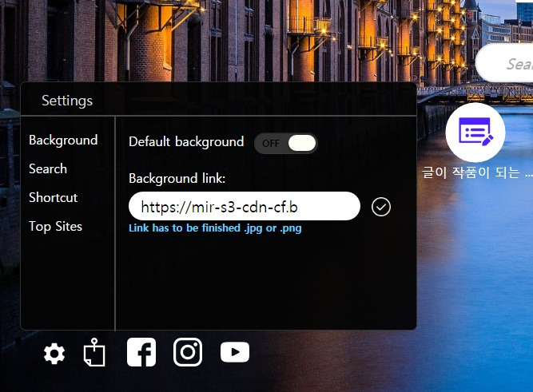Screen dimensions: 533x392
Task: Open the Instagram icon link
Action: pos(188,352)
